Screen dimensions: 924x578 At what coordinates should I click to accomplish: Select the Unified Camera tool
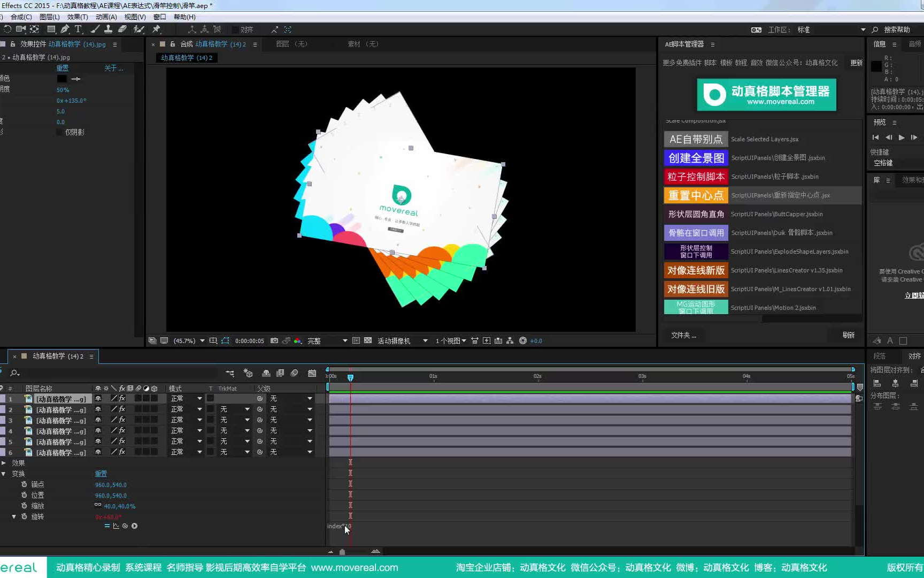point(21,29)
